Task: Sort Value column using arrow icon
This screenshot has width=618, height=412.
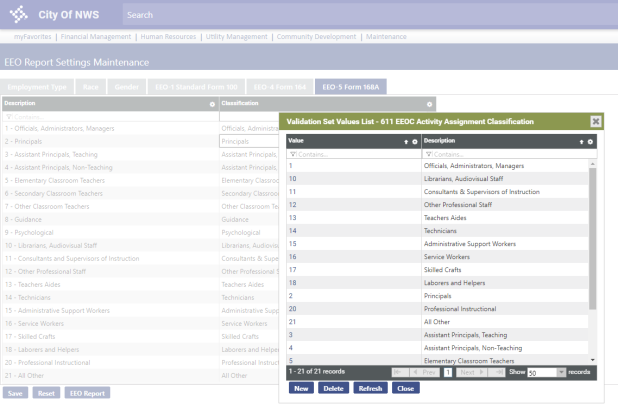Action: coord(405,142)
